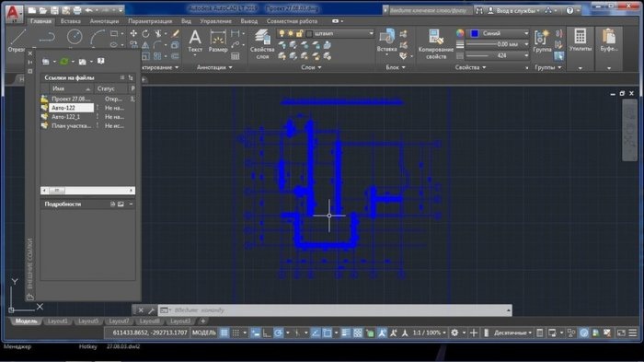Viewport: 644px width, 362px height.
Task: Sort references by Имя column header
Action: point(71,88)
